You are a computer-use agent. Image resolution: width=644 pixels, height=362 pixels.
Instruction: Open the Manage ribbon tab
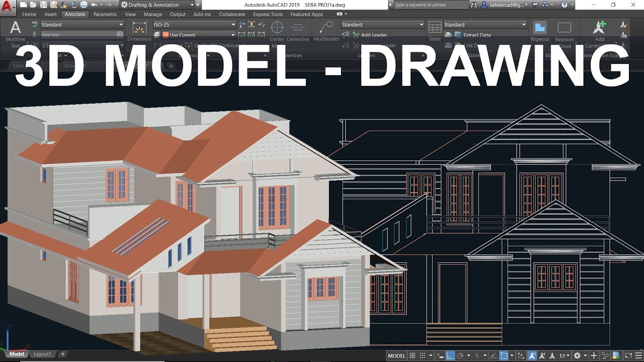[x=153, y=15]
